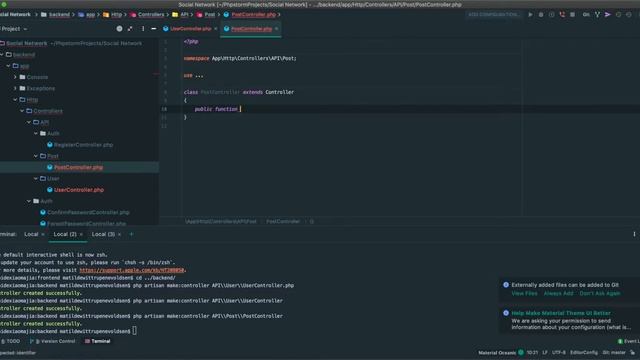Collapse the Post folder arrow
640x360 pixels.
tap(36, 156)
